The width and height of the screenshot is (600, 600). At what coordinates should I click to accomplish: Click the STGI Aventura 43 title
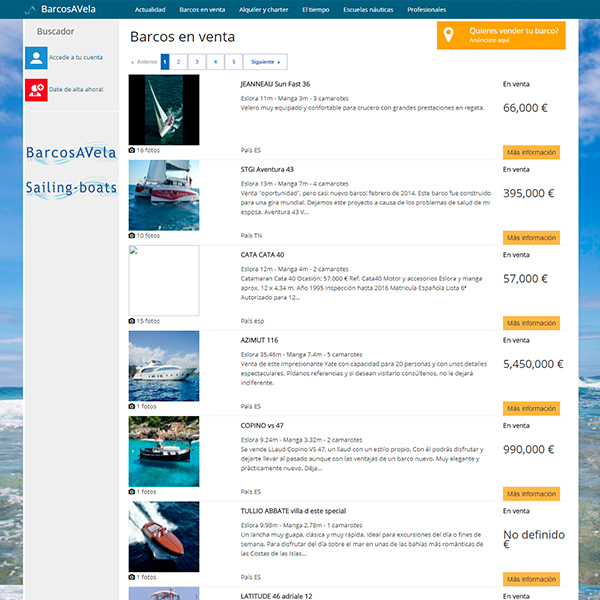tap(267, 170)
